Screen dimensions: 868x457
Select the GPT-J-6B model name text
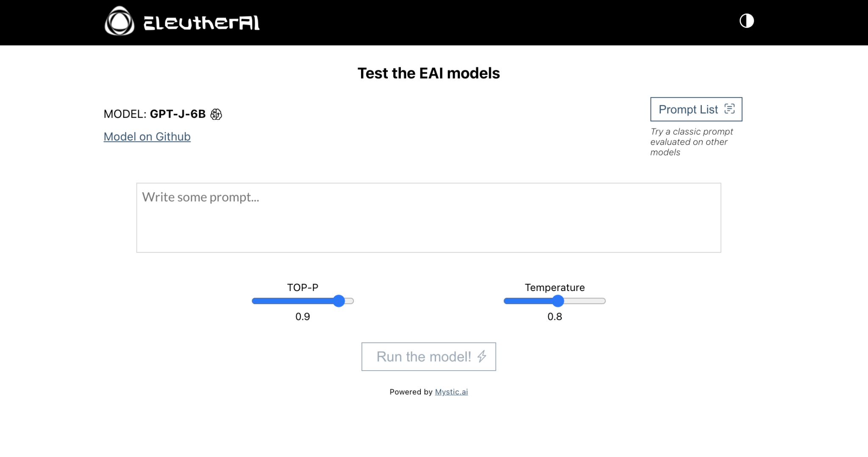point(178,114)
